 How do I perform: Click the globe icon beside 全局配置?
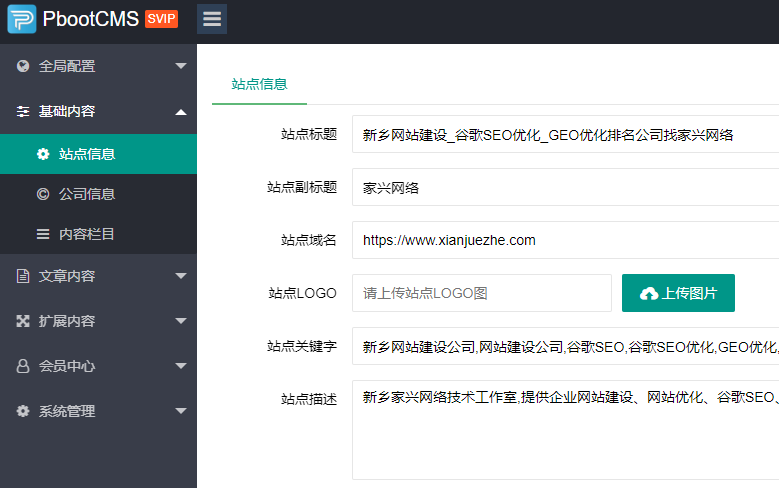[x=23, y=66]
